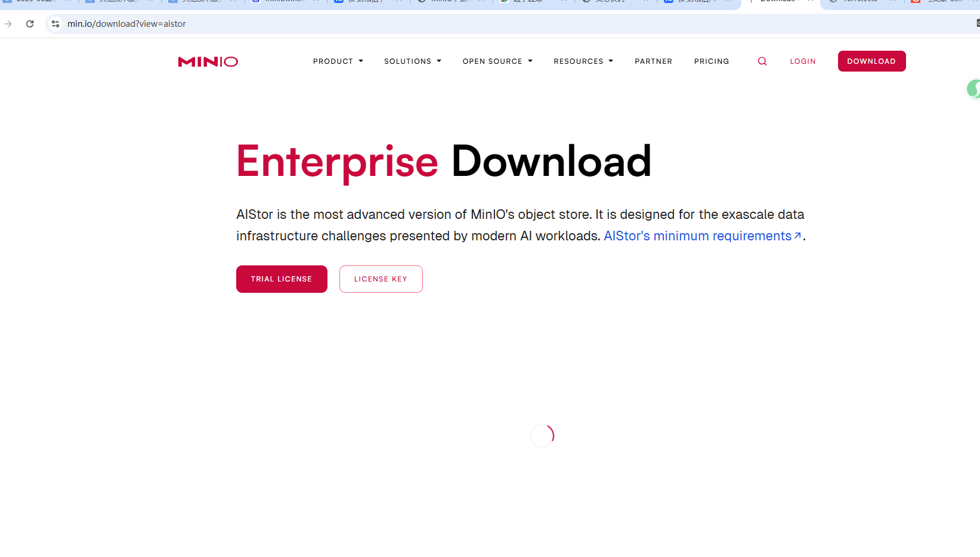Go home via the MinIO logo
The image size is (980, 557).
point(208,61)
